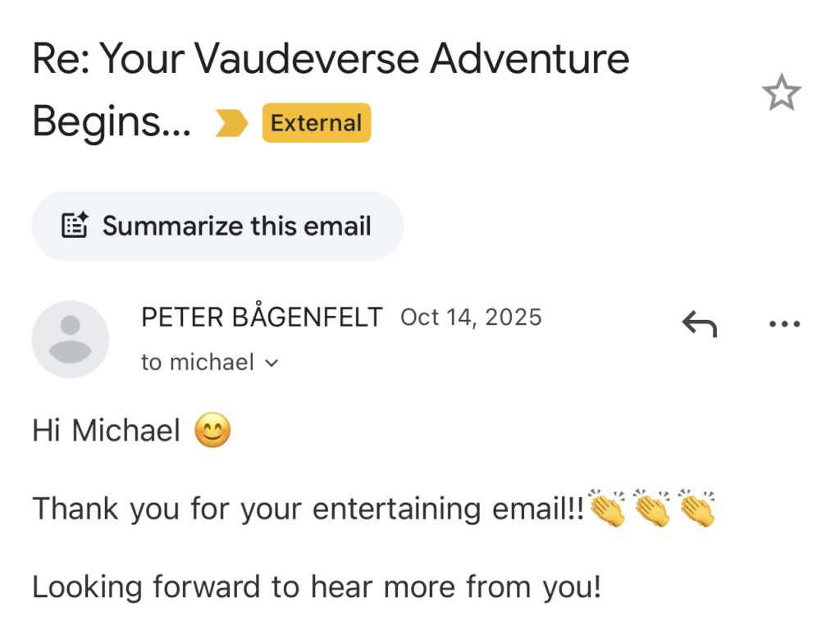Click the email subject title
The image size is (840, 626).
coord(328,59)
